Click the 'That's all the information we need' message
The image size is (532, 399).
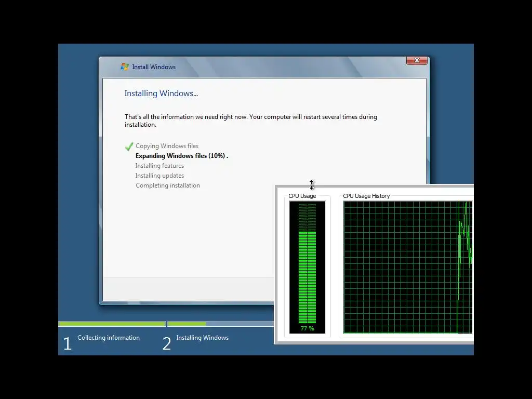pos(251,121)
